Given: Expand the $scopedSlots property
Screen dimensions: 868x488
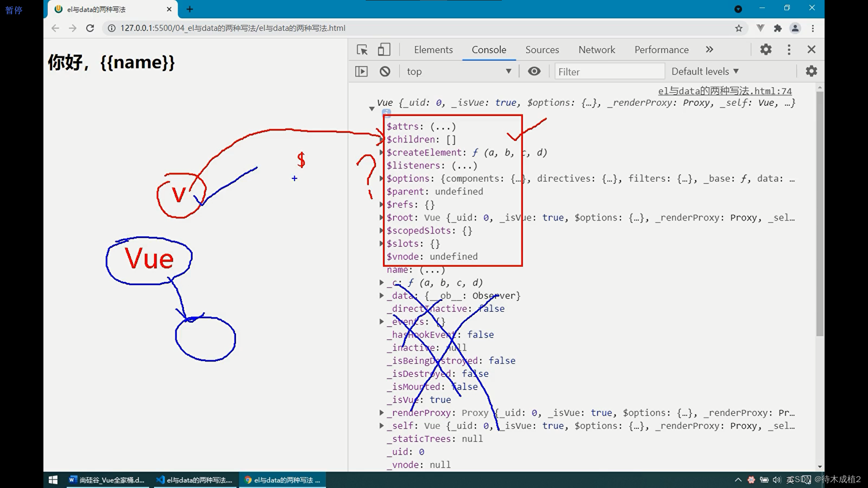Looking at the screenshot, I should point(382,230).
